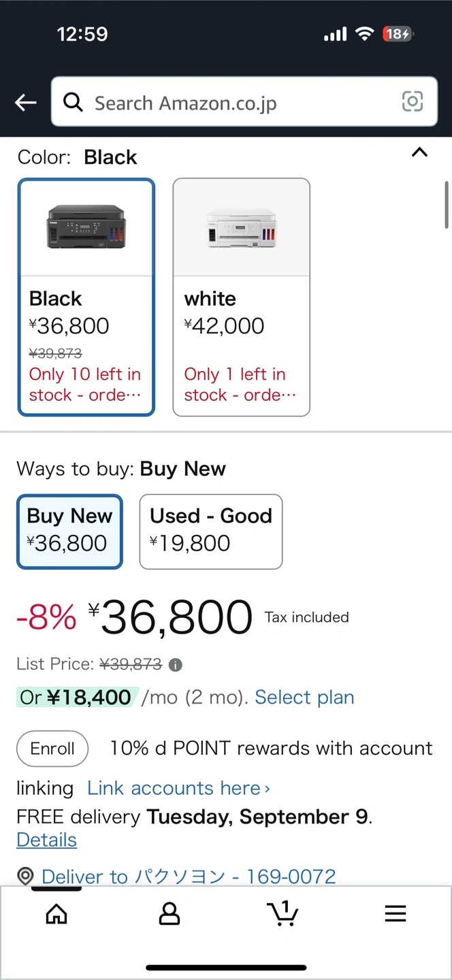Image resolution: width=452 pixels, height=980 pixels.
Task: Go to Home tab icon
Action: point(56,914)
